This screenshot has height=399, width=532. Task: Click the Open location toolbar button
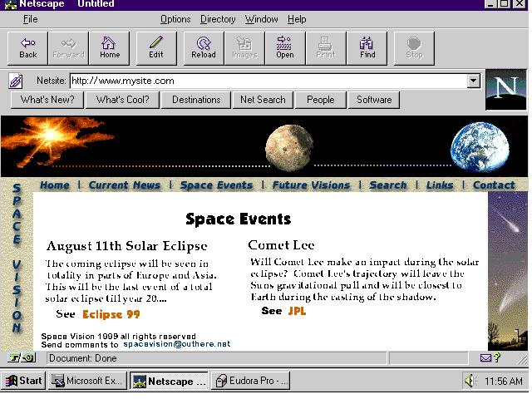(285, 48)
